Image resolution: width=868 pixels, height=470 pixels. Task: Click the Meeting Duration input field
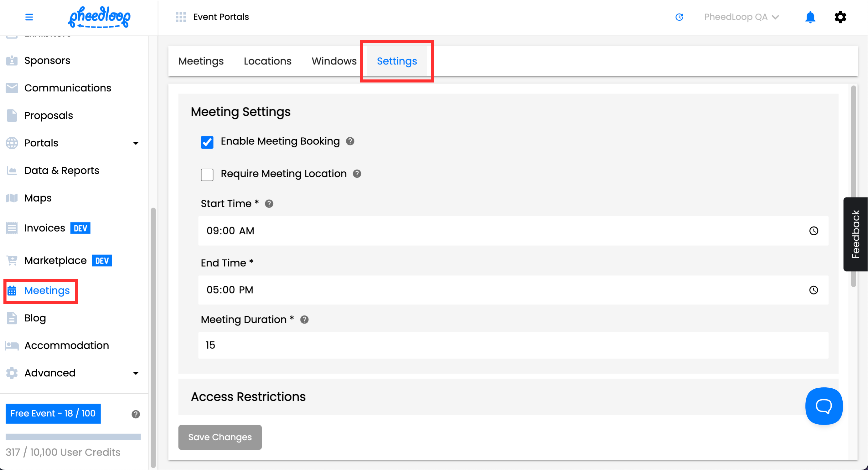(513, 345)
